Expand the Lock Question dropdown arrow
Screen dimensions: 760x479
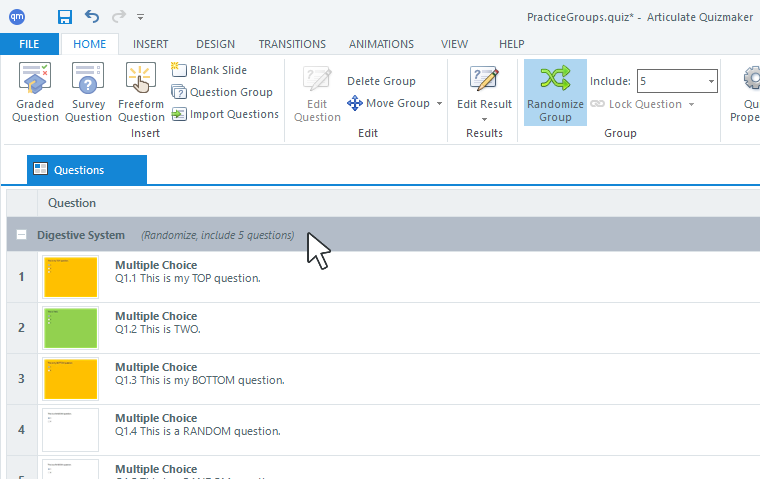click(691, 104)
